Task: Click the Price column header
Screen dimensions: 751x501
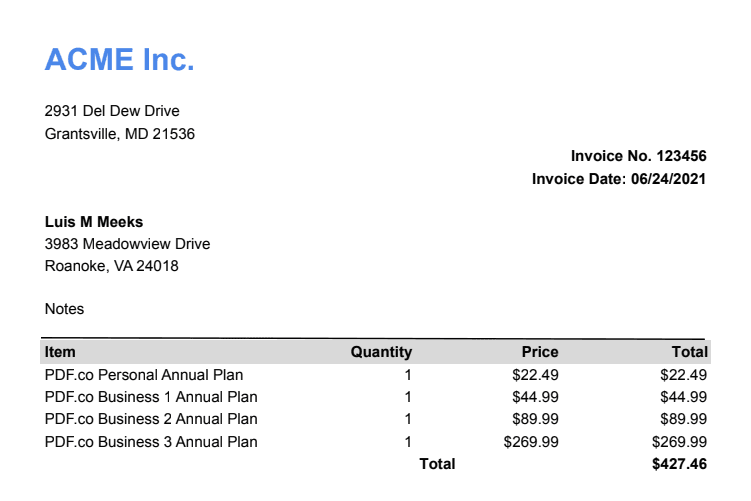Action: click(x=540, y=352)
